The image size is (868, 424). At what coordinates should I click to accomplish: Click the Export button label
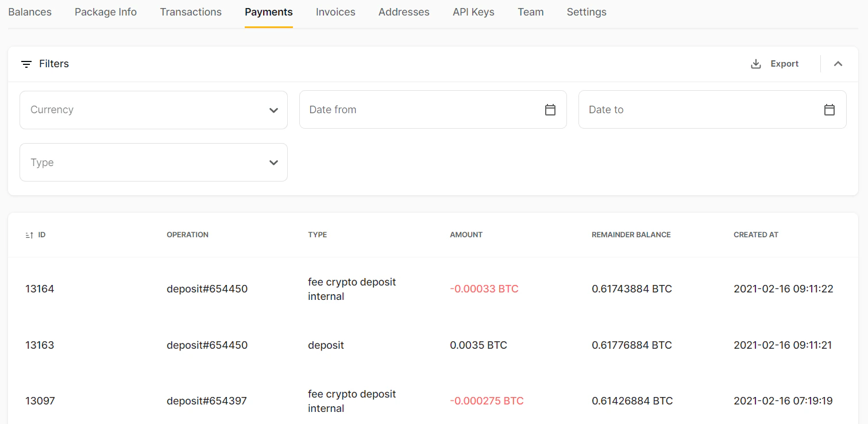coord(785,64)
